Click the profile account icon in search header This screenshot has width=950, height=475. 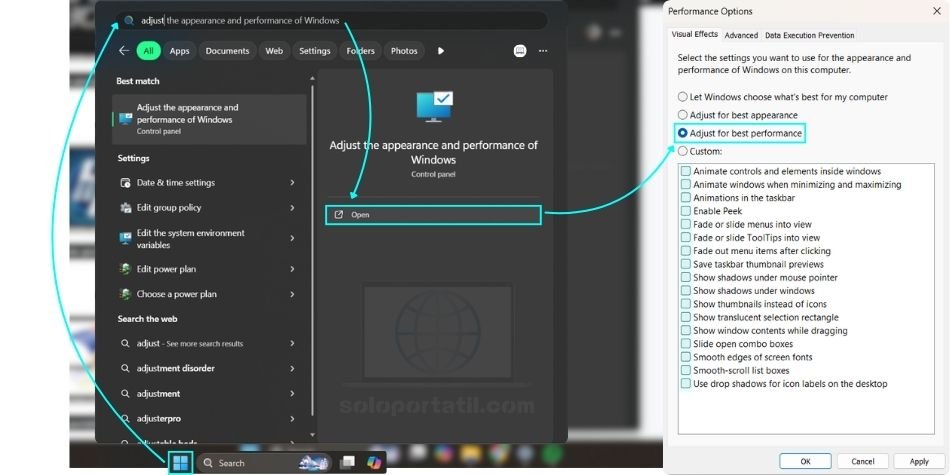point(519,51)
